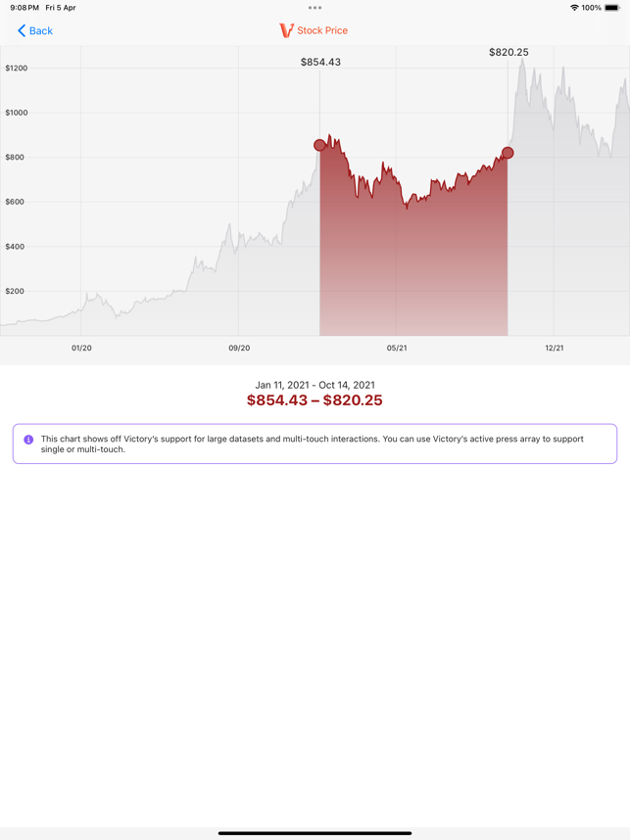Click the red $854.43 – $820.25 price range text
The height and width of the screenshot is (840, 630).
pyautogui.click(x=315, y=400)
